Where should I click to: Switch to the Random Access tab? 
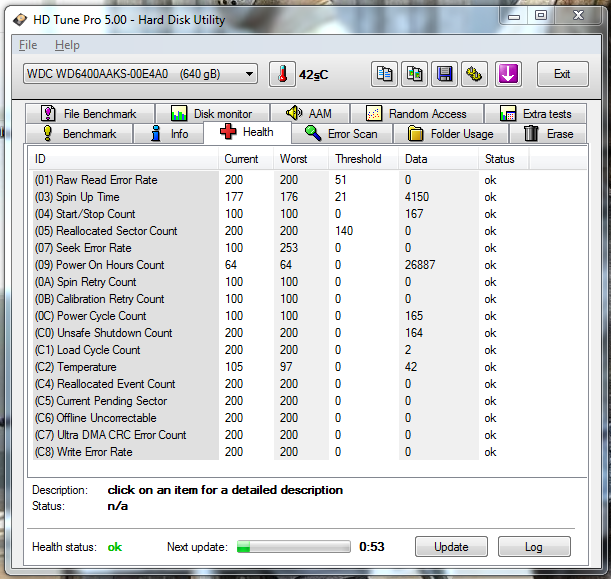[417, 114]
